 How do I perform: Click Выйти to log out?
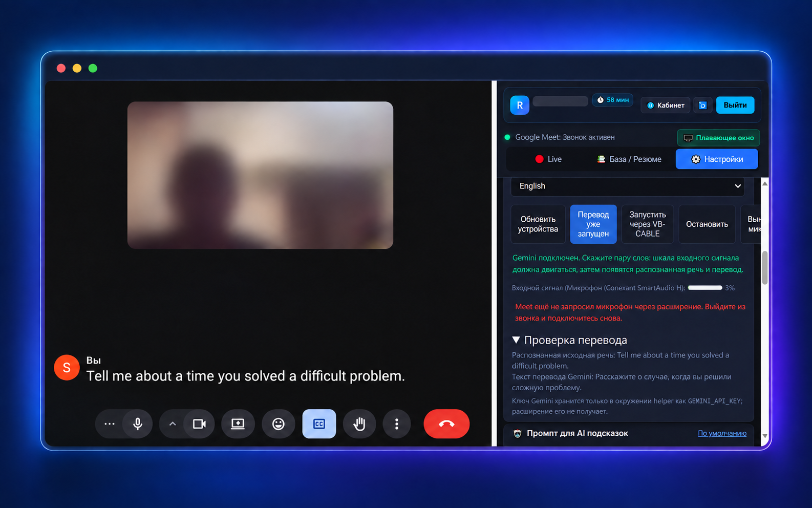[735, 105]
